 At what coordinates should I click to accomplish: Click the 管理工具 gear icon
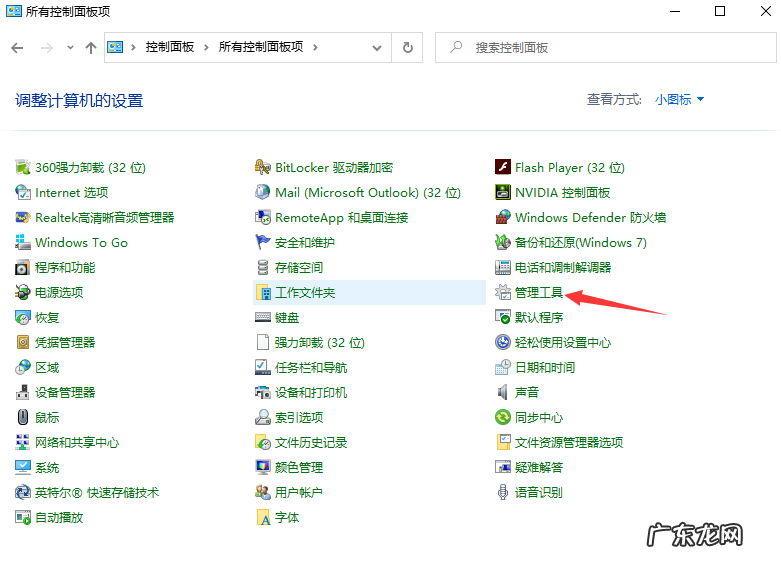click(503, 292)
